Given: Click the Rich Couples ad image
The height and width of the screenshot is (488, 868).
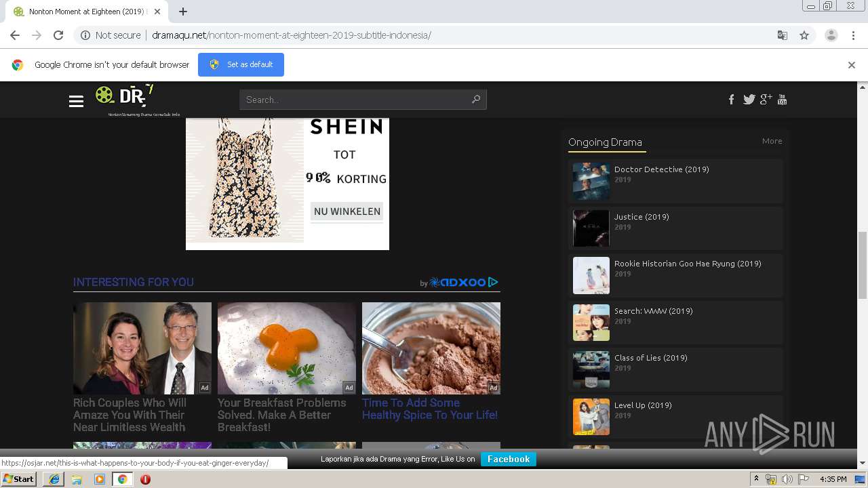Looking at the screenshot, I should pos(142,348).
